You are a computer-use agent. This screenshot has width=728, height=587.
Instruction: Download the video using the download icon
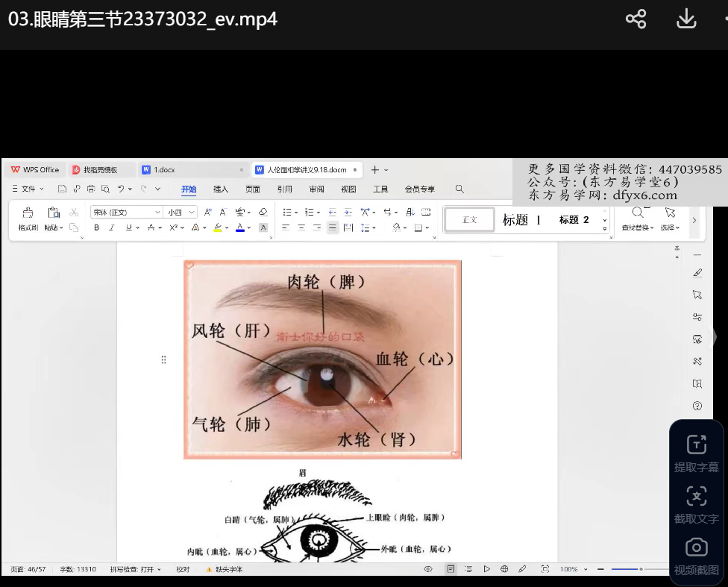(685, 19)
